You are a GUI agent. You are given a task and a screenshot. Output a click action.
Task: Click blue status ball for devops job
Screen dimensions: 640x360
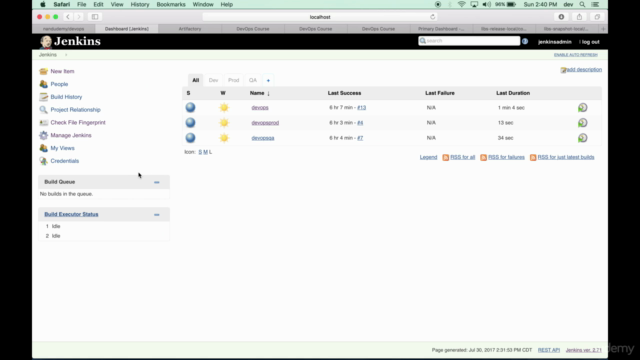pos(190,107)
